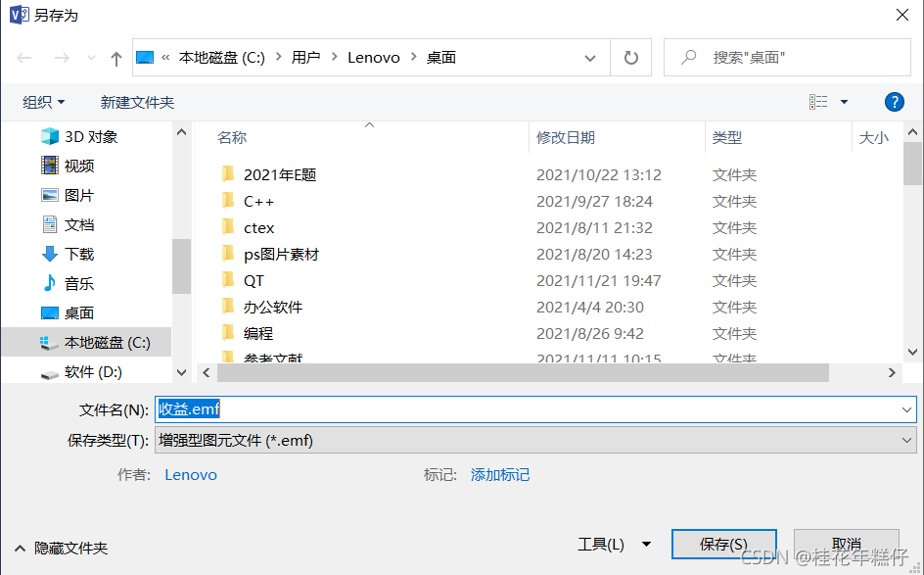Image resolution: width=924 pixels, height=575 pixels.
Task: Click the magnifier icon in the search box
Action: [x=689, y=57]
